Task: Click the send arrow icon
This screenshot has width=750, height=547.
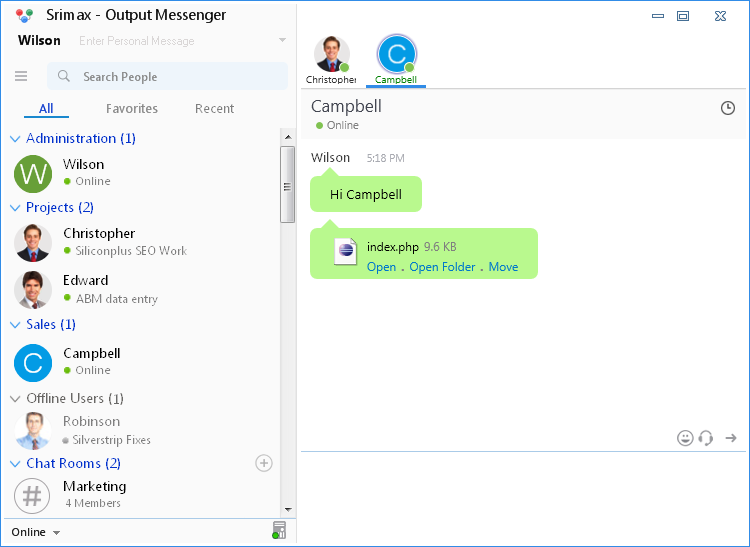Action: (x=731, y=438)
